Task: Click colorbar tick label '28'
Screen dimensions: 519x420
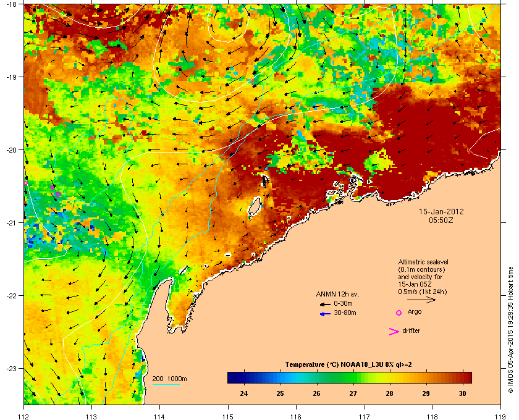Action: click(x=390, y=393)
